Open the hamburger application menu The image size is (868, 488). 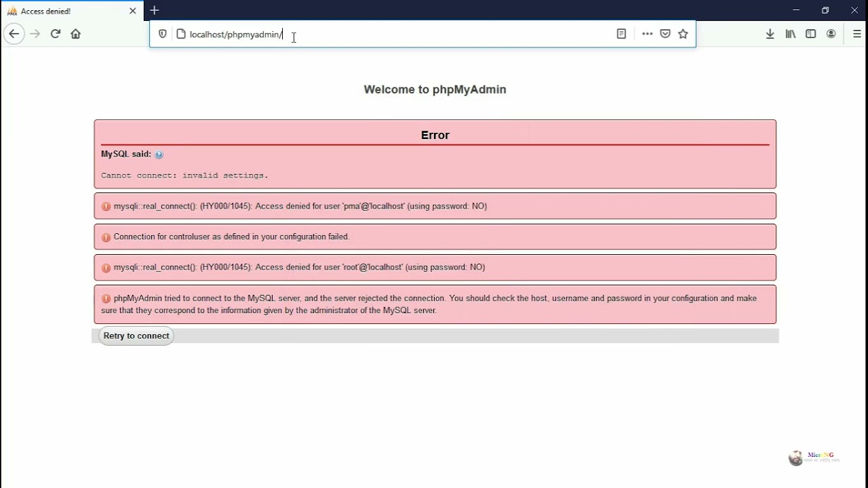(857, 34)
